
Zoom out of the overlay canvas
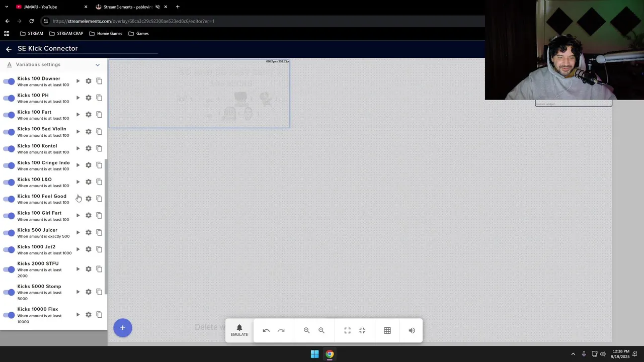tap(321, 330)
